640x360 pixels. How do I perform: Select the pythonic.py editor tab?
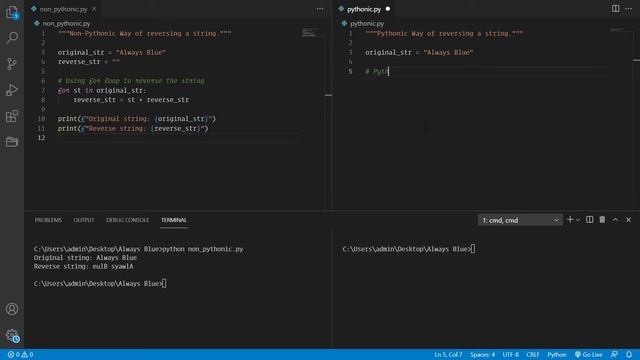tap(364, 9)
